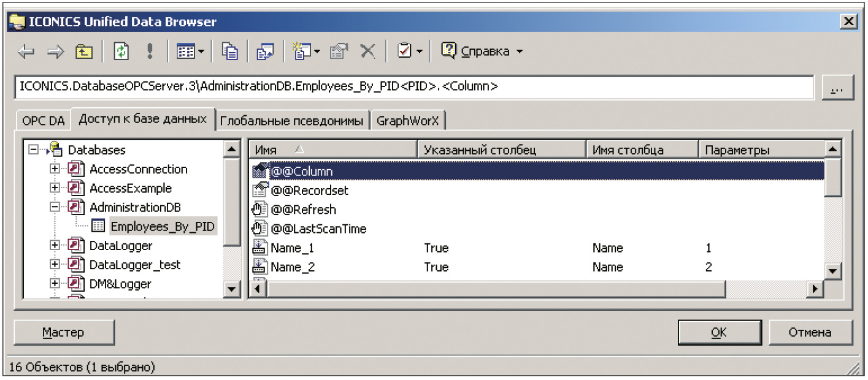Click the properties icon in the toolbar
Image resolution: width=868 pixels, height=380 pixels.
click(x=339, y=52)
